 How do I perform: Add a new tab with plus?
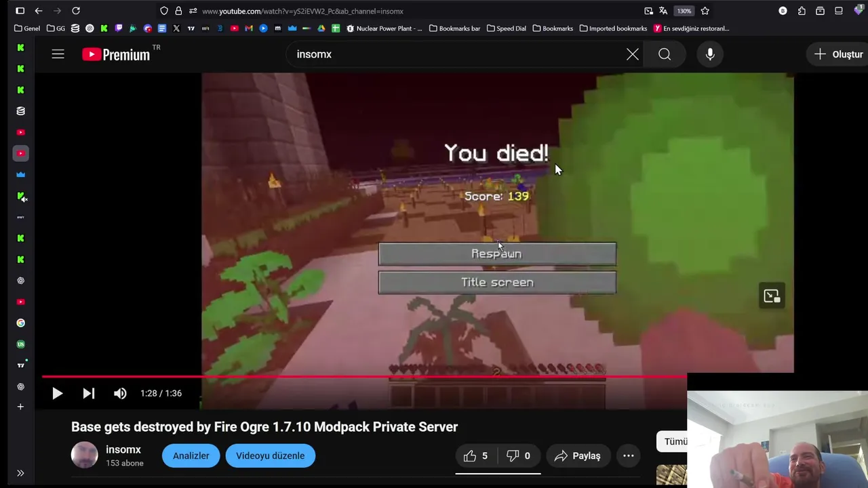pyautogui.click(x=20, y=407)
